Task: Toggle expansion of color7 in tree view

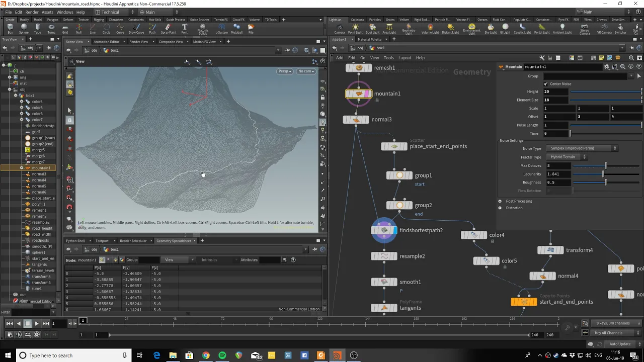Action: pyautogui.click(x=22, y=120)
